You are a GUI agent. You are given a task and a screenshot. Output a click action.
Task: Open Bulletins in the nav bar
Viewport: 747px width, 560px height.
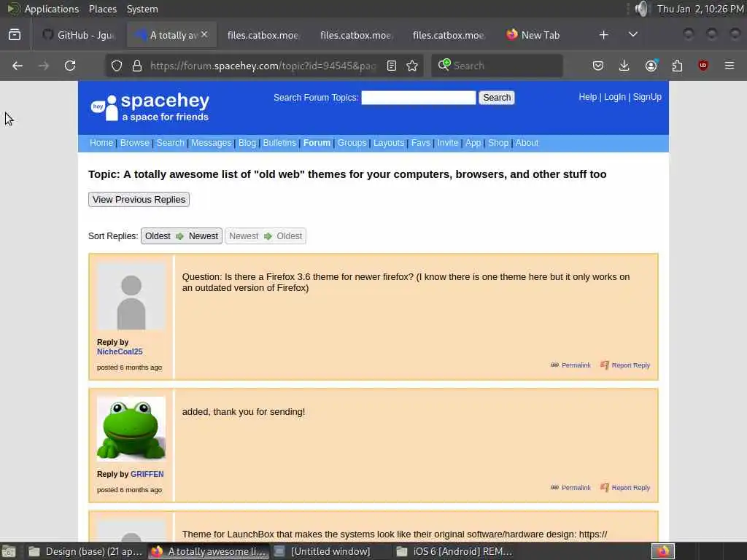[279, 143]
